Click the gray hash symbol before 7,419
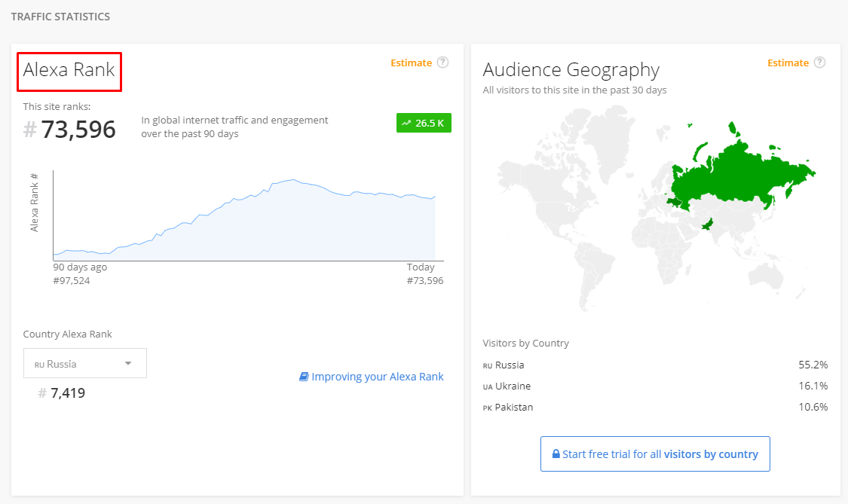Screen dimensions: 848x504 tap(42, 393)
